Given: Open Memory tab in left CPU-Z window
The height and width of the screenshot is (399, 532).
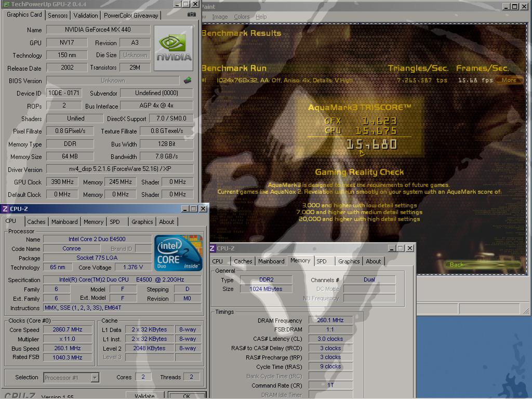Looking at the screenshot, I should point(94,222).
